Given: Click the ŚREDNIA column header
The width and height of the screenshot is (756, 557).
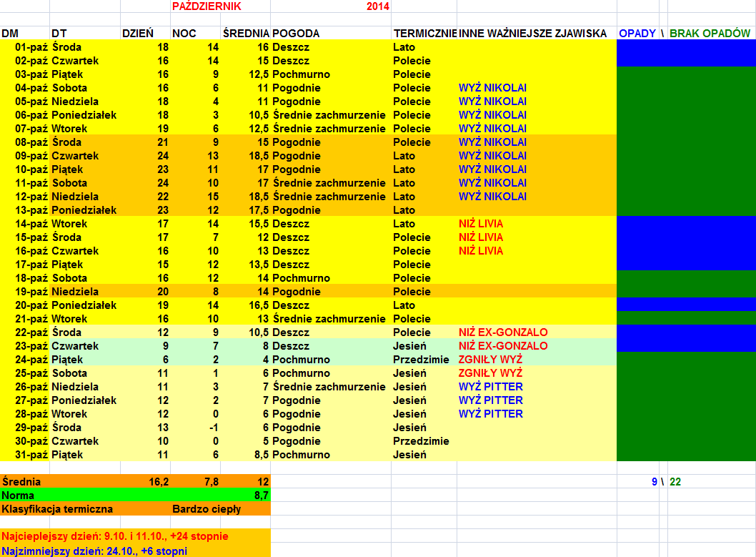Looking at the screenshot, I should coord(245,34).
